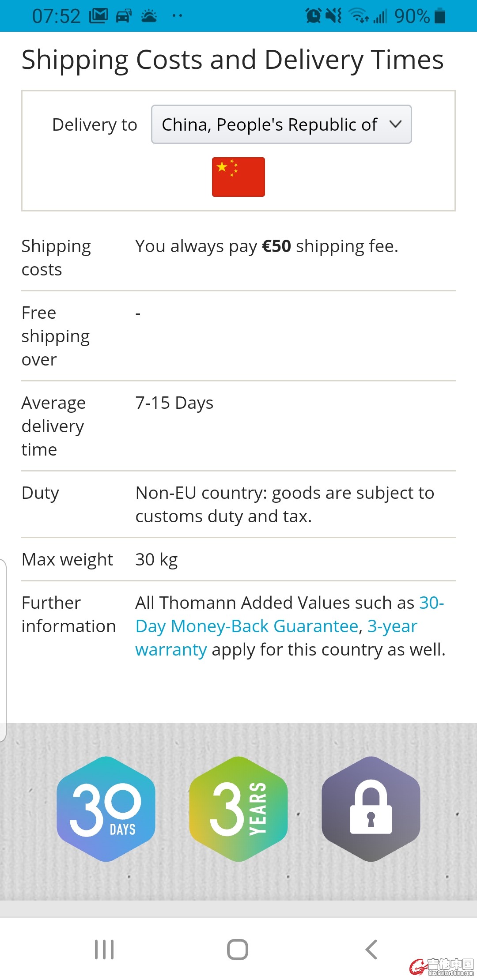Viewport: 477px width, 980px height.
Task: Tap the car mode status bar icon
Action: tap(124, 16)
